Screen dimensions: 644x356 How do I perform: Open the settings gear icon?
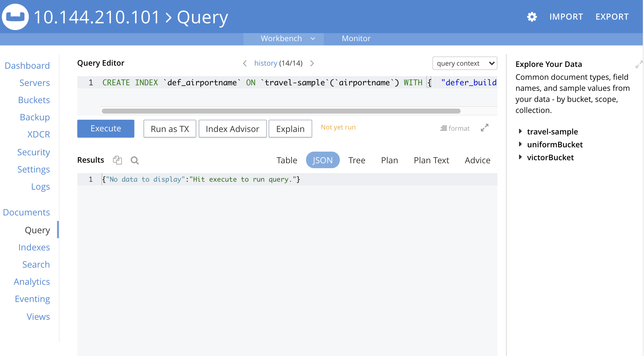(532, 17)
